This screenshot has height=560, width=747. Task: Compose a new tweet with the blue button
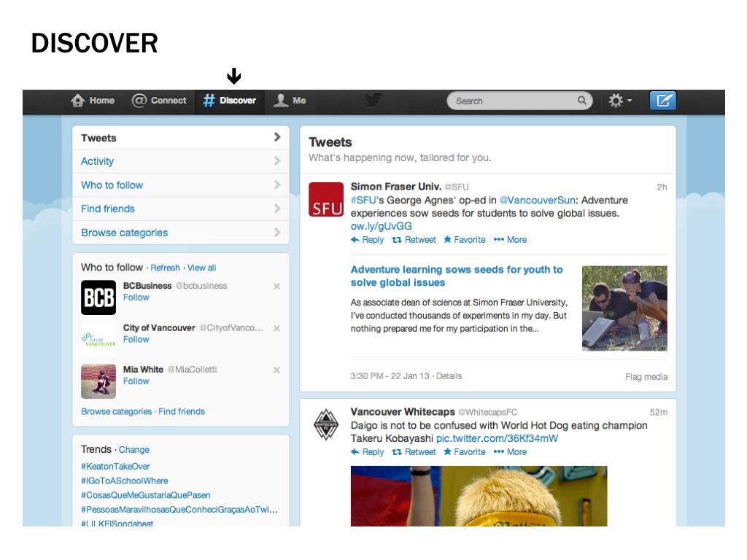[662, 101]
